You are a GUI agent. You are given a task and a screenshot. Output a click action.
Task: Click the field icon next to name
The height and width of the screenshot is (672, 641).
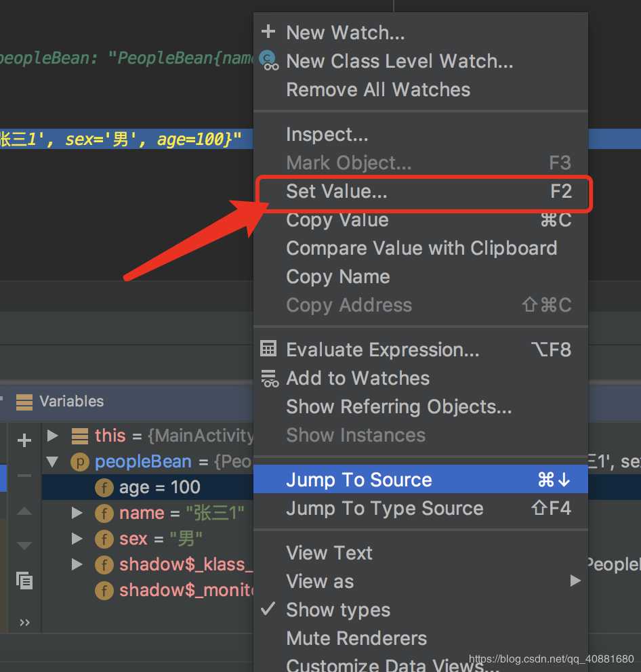coord(104,513)
